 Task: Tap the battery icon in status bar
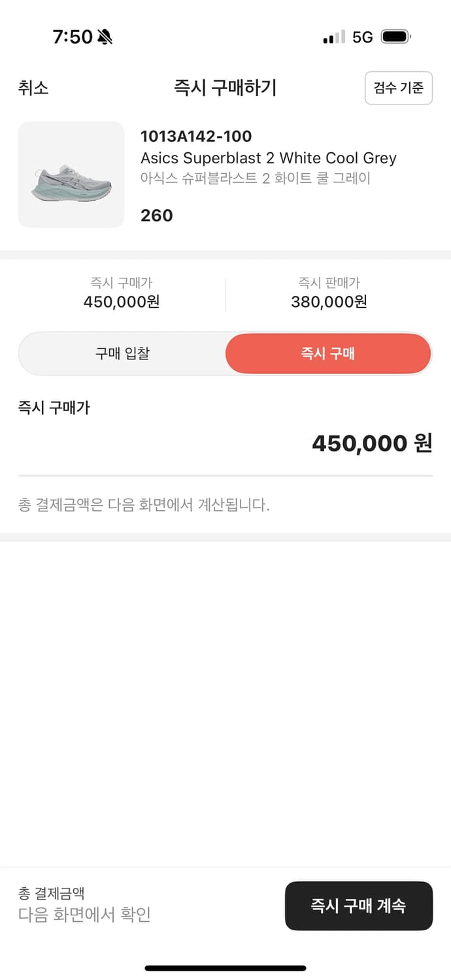[x=395, y=37]
